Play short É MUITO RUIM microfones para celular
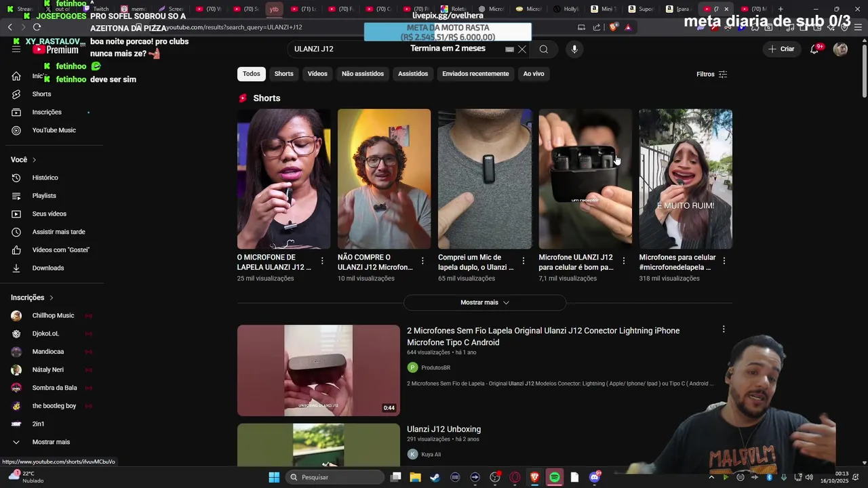Image resolution: width=868 pixels, height=488 pixels. point(686,179)
